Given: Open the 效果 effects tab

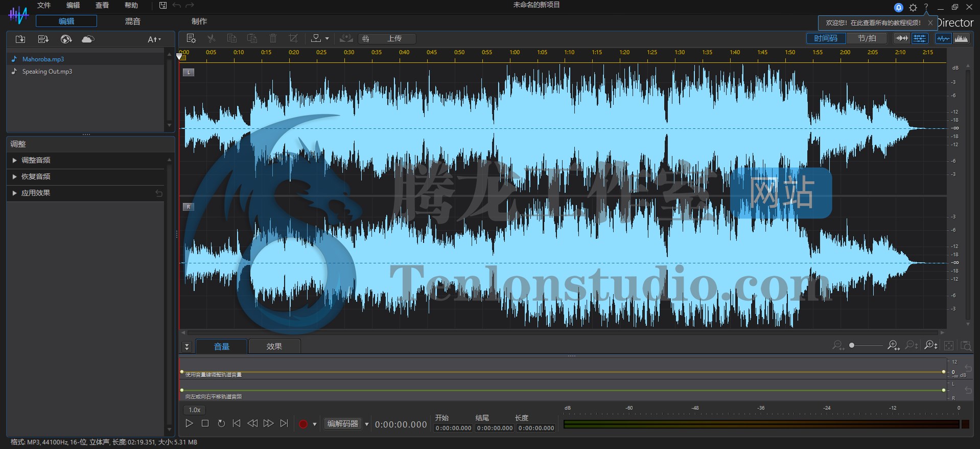Looking at the screenshot, I should pyautogui.click(x=274, y=346).
